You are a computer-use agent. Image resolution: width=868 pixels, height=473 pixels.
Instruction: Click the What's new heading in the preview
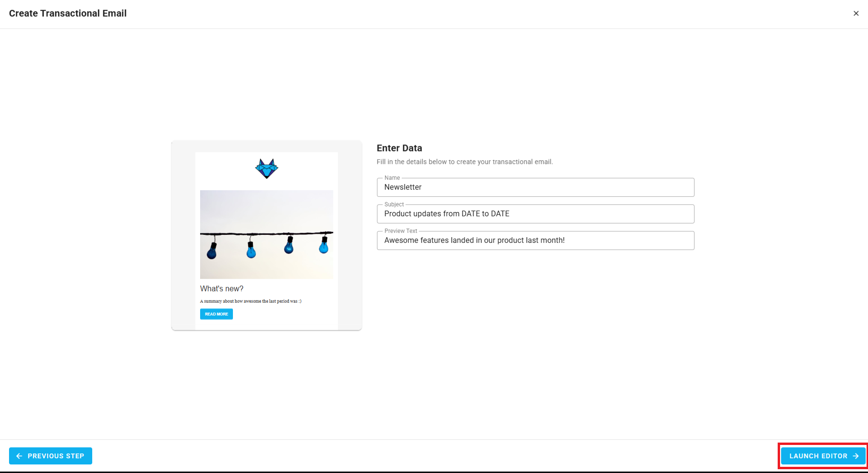point(222,289)
